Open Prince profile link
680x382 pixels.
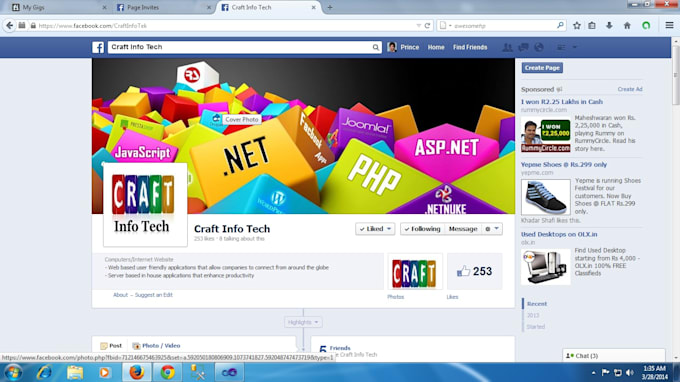[x=409, y=47]
